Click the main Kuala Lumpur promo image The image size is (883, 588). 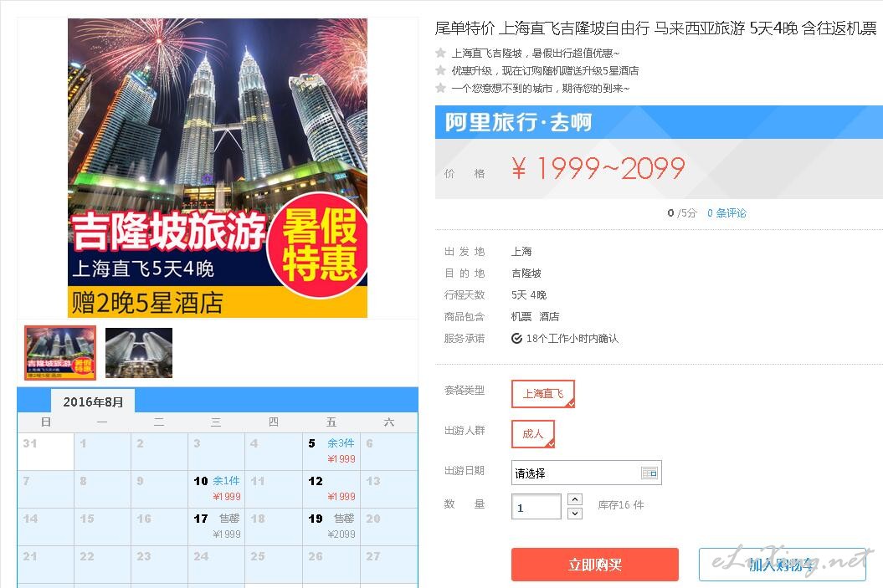click(x=218, y=167)
